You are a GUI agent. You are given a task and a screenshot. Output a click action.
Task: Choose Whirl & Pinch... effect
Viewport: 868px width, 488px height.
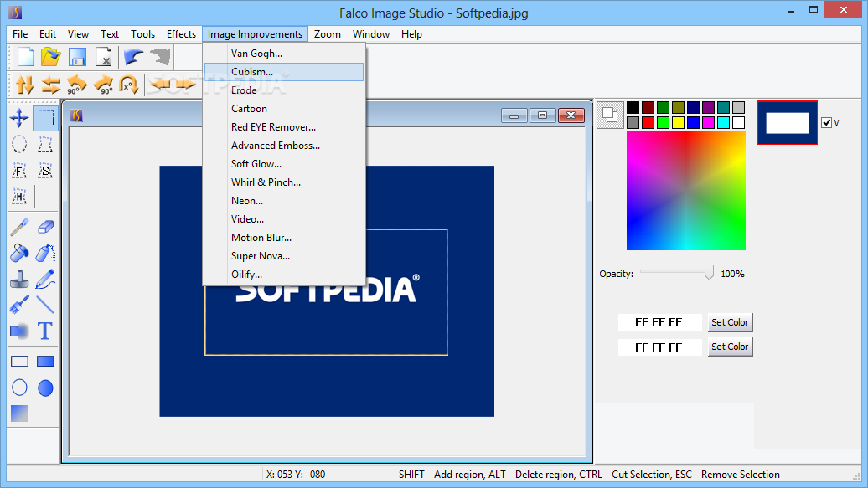coord(284,182)
